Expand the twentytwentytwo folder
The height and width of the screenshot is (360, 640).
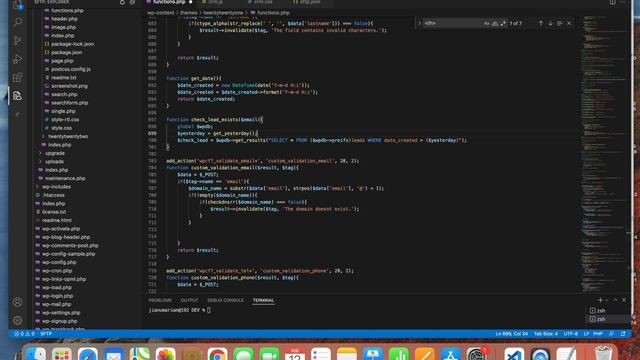point(68,136)
